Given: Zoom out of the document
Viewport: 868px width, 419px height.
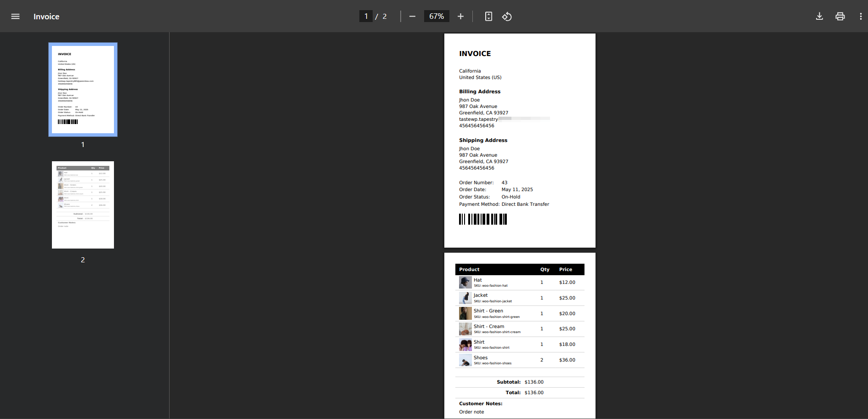Looking at the screenshot, I should tap(412, 16).
